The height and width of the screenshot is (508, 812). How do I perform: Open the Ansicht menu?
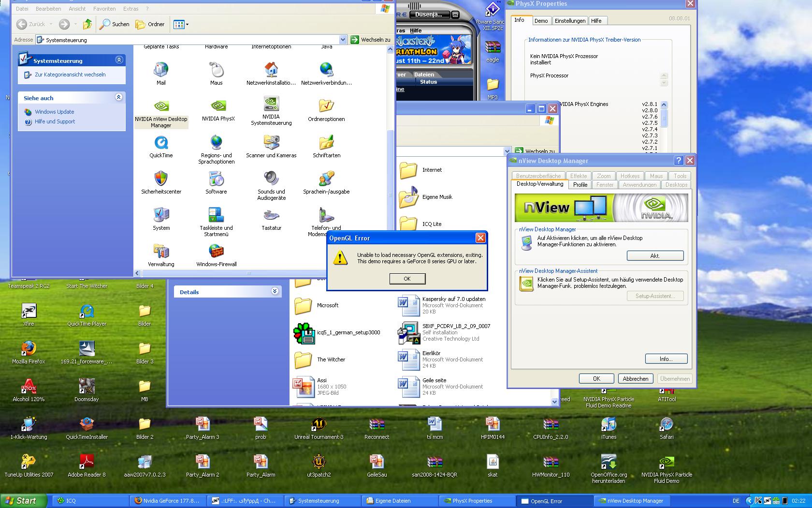[77, 9]
